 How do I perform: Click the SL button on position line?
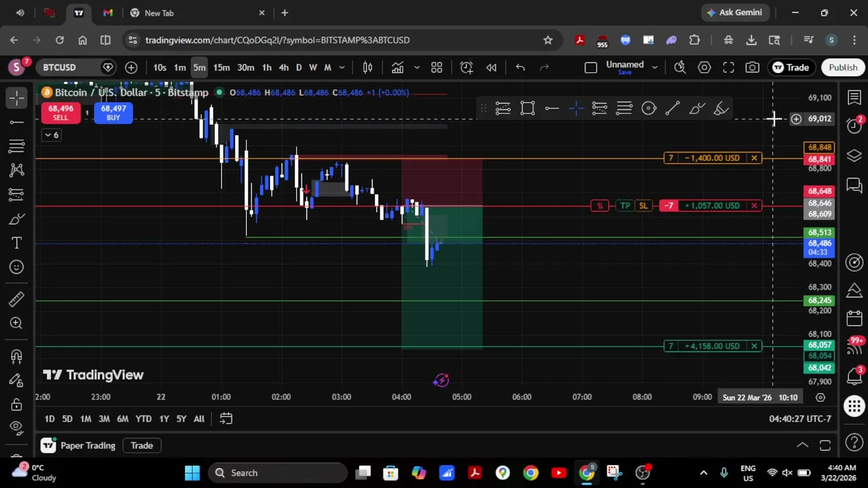643,205
